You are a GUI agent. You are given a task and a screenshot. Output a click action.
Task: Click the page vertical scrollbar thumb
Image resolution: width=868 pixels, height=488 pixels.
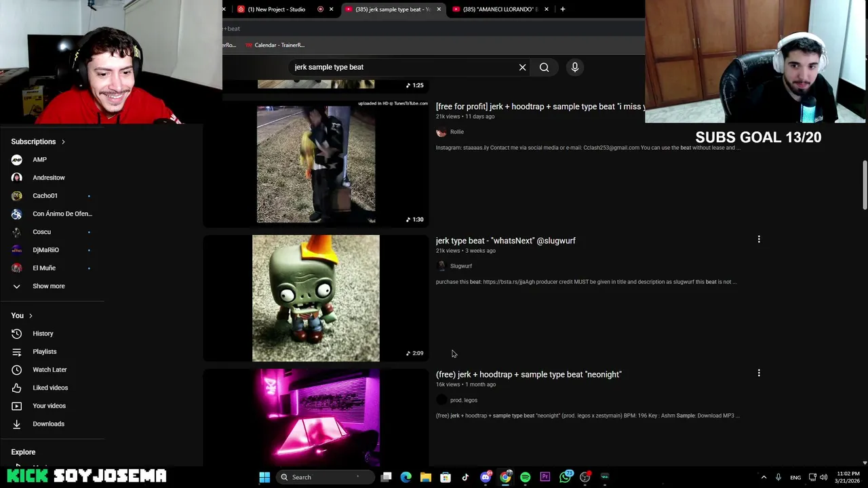click(865, 185)
